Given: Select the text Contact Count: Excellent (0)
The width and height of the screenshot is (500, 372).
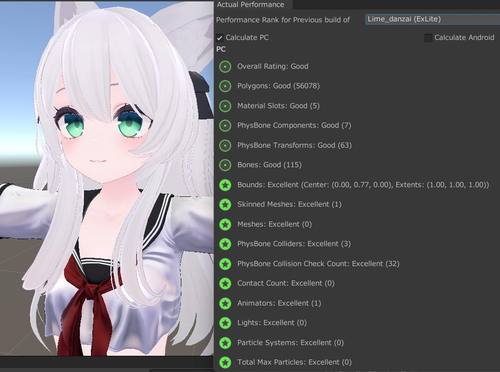Looking at the screenshot, I should [286, 283].
